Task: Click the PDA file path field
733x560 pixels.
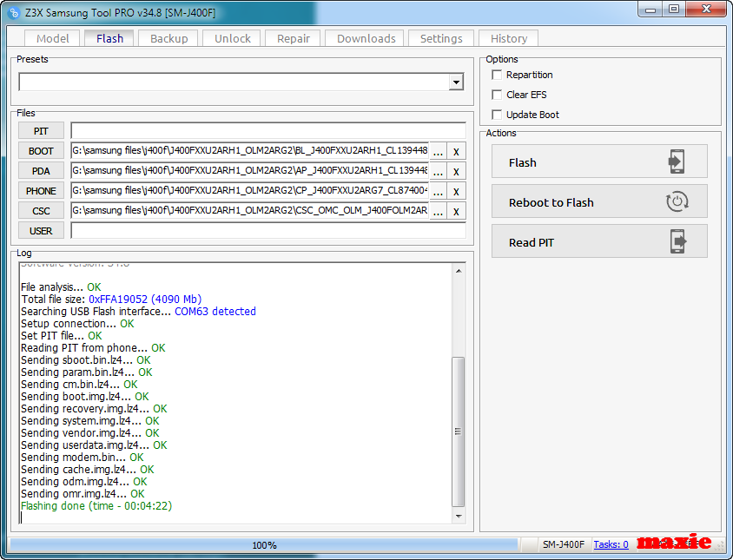Action: point(249,171)
